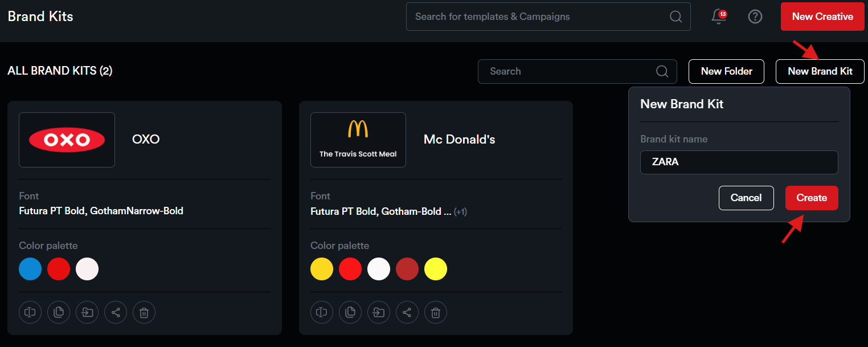Open the OXO logo thumbnail

(67, 140)
